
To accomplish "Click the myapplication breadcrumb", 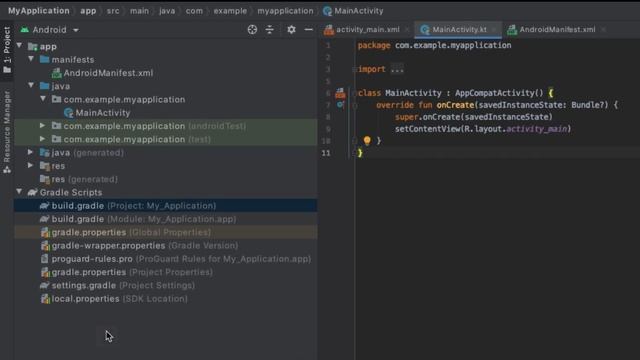I will tap(285, 11).
